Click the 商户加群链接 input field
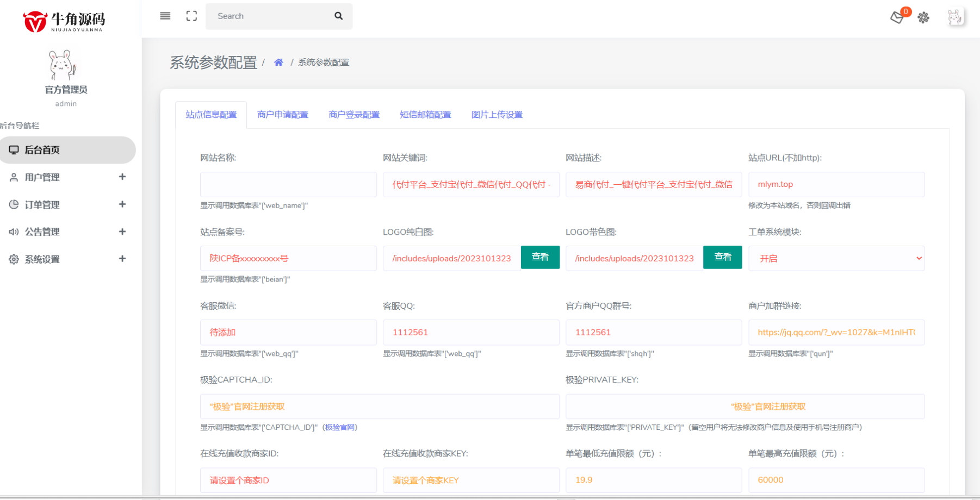Image resolution: width=980 pixels, height=500 pixels. 836,333
